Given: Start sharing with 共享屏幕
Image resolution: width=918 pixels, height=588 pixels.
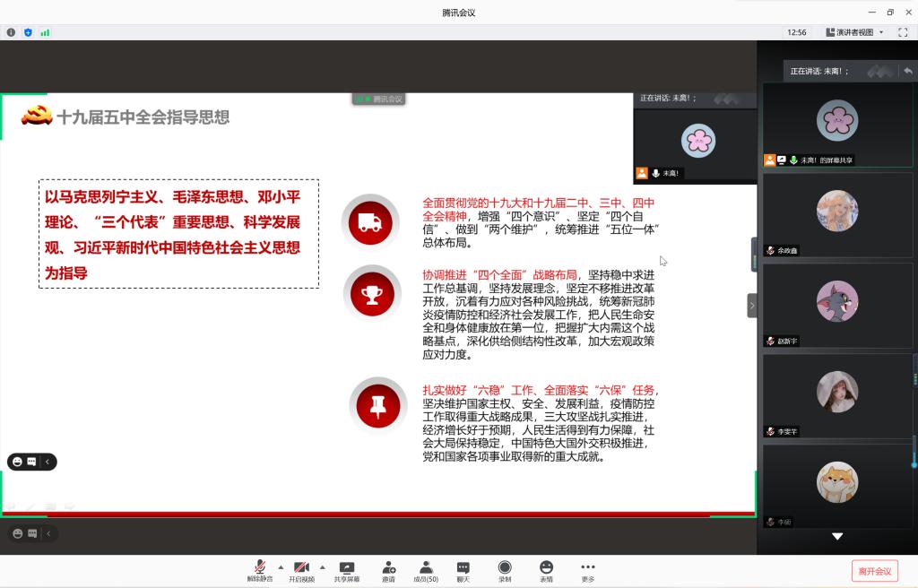Looking at the screenshot, I should 347,571.
